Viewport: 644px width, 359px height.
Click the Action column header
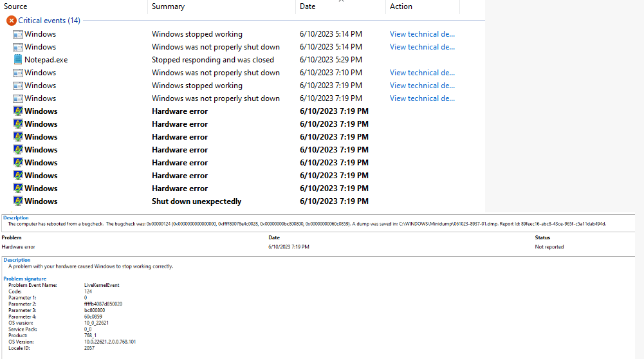click(x=401, y=6)
